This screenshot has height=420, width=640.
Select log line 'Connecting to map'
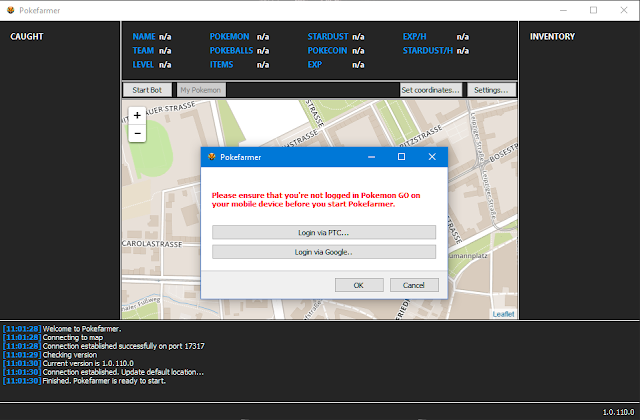(x=73, y=338)
